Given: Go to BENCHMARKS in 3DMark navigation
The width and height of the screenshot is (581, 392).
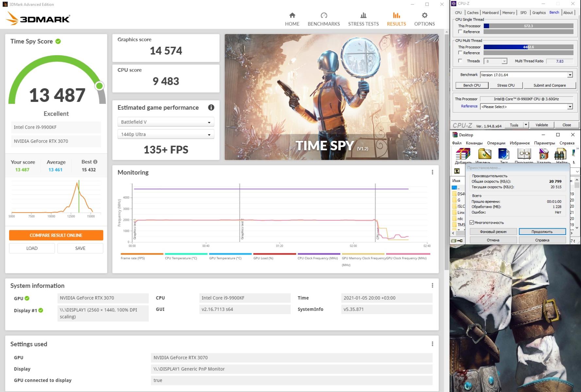Looking at the screenshot, I should [x=324, y=19].
